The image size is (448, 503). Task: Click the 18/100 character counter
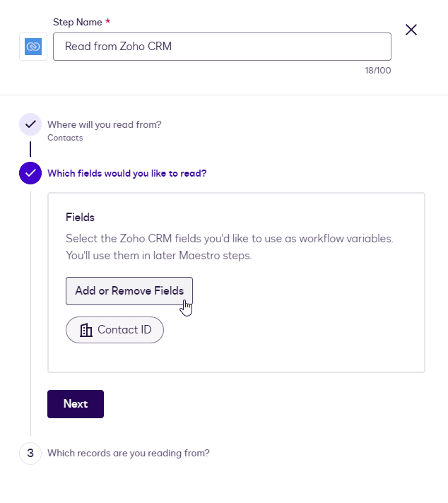(x=376, y=70)
